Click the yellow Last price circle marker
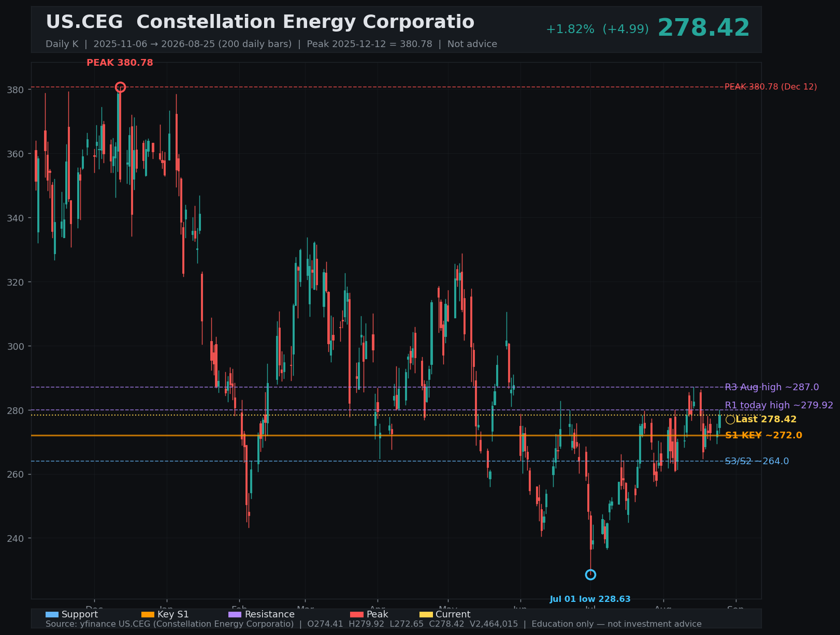 pyautogui.click(x=730, y=420)
